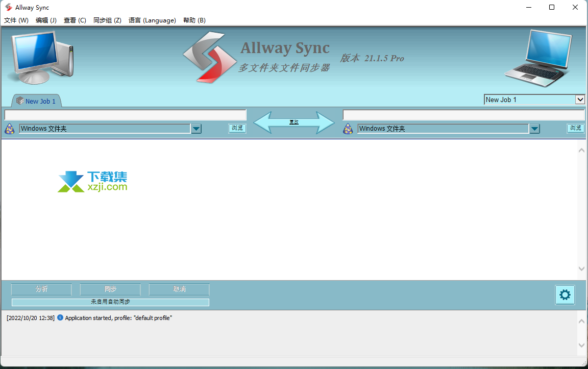The width and height of the screenshot is (588, 369).
Task: Click the 多文件夹文件同步器 subtitle text
Action: tap(284, 67)
